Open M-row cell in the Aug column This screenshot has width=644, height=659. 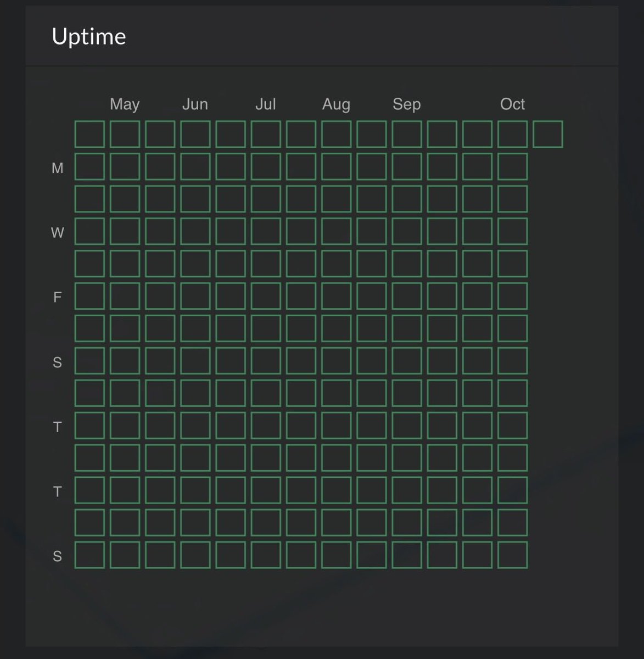[x=336, y=167]
